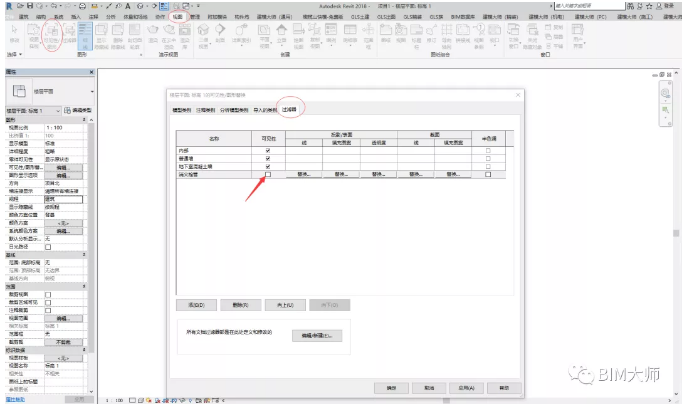Click the binoculars search icon in title bar

click(631, 6)
